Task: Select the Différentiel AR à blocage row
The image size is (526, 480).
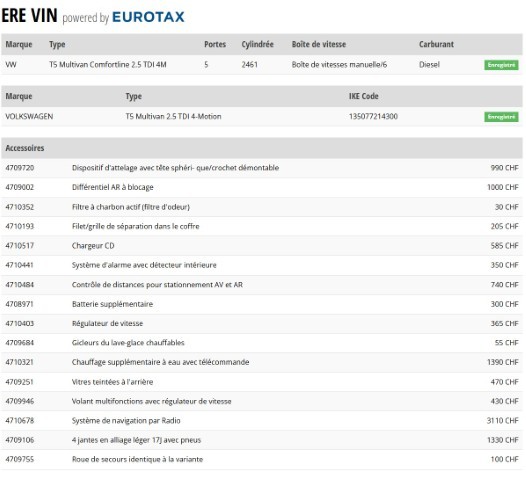Action: [262, 187]
